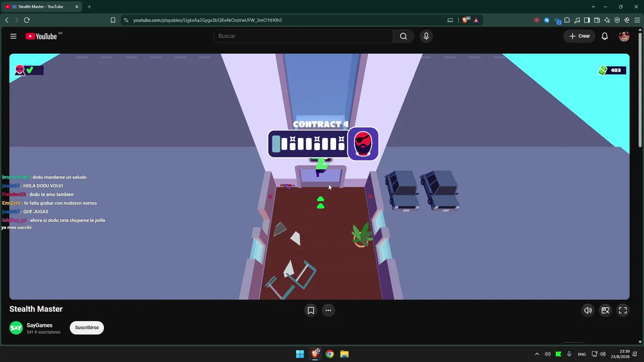Screen dimensions: 644x362
Task: Enter fullscreen for the game
Action: coord(623,310)
